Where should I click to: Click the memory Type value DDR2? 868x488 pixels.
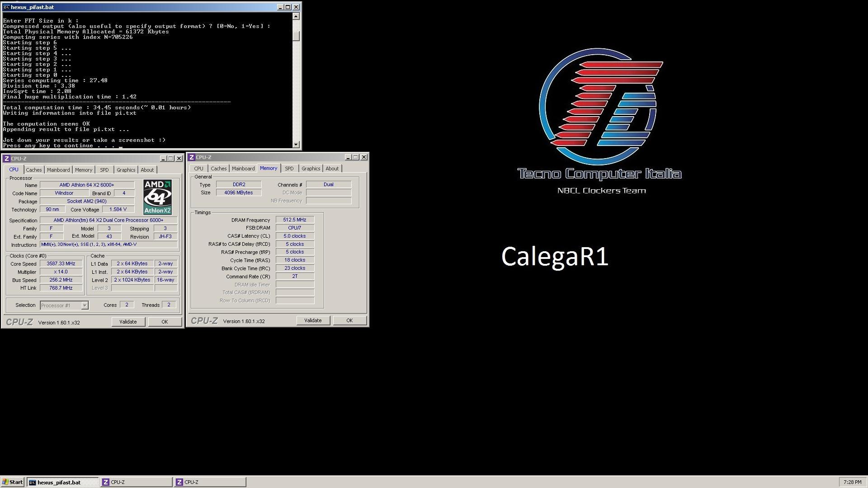pos(239,184)
